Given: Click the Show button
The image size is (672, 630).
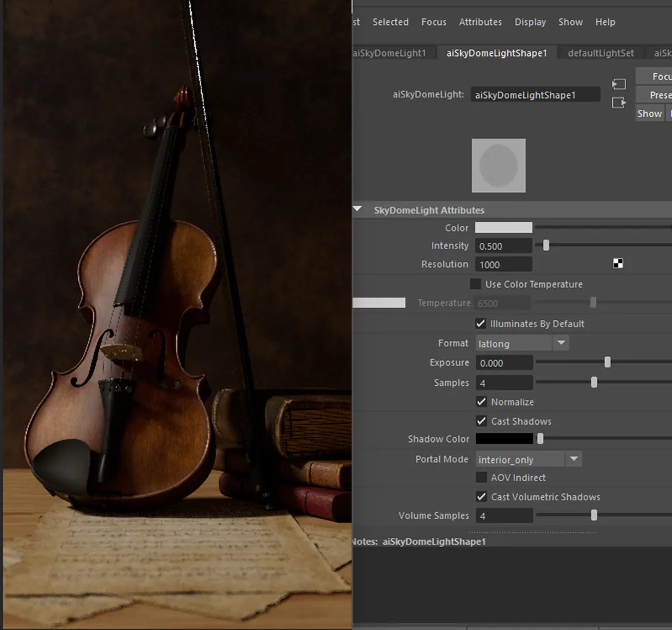Looking at the screenshot, I should [x=649, y=114].
